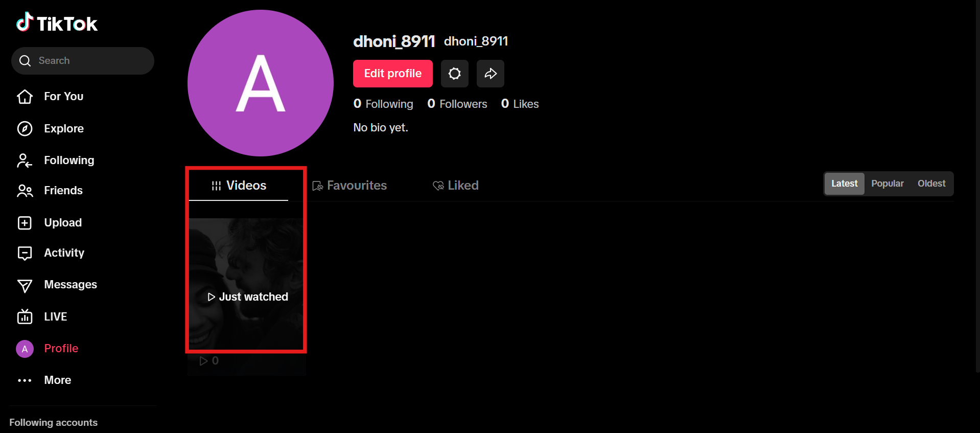Select Profile in the sidebar
Viewport: 980px width, 433px height.
(x=61, y=348)
